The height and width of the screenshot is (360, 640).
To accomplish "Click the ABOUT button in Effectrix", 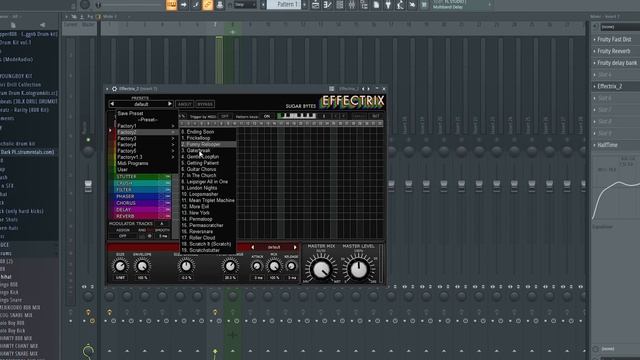I will 184,104.
